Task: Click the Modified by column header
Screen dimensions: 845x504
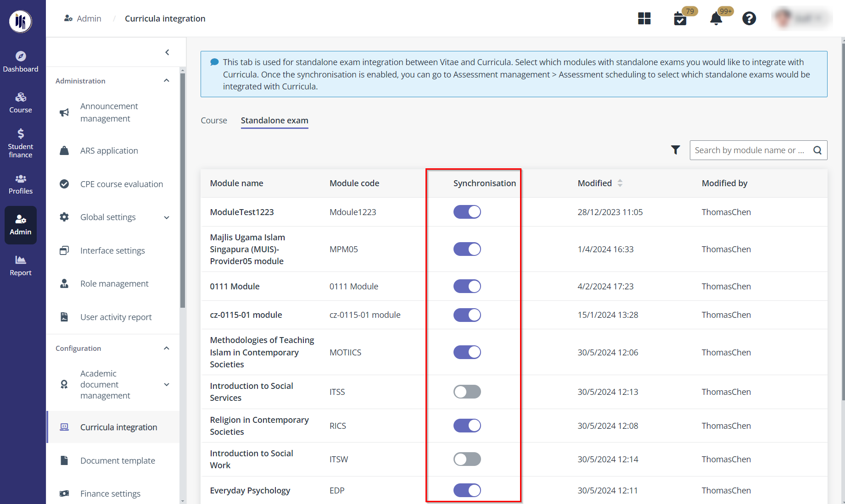Action: 724,183
